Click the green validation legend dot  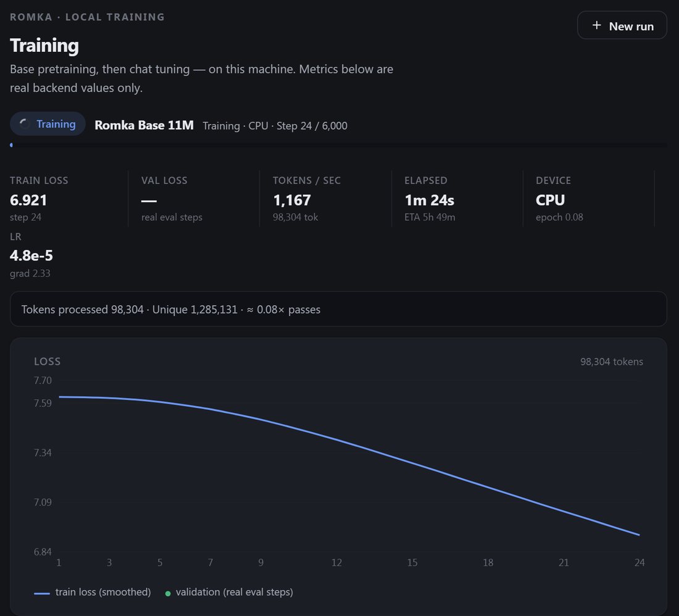[168, 594]
